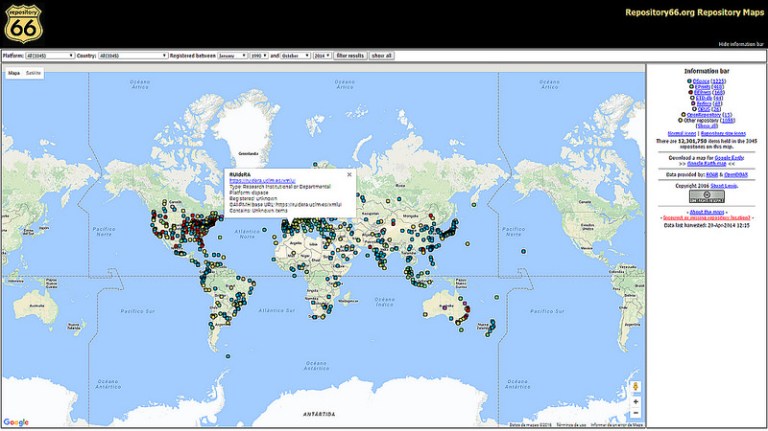Click the show all button
768x431 pixels.
click(x=382, y=56)
